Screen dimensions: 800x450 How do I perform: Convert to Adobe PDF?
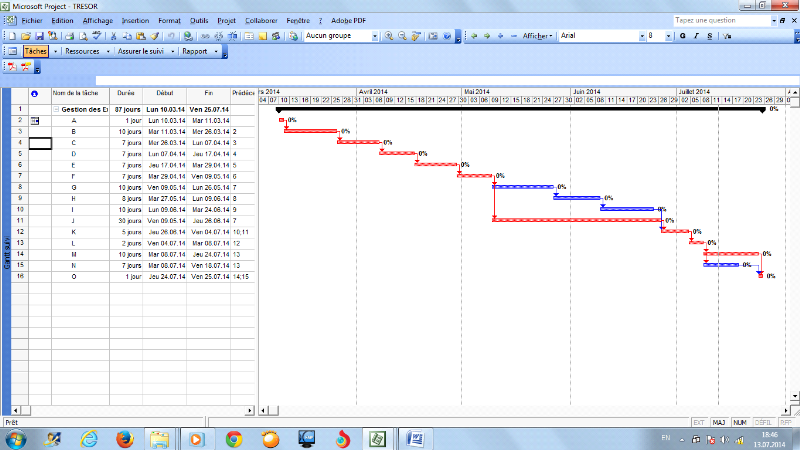click(x=12, y=67)
